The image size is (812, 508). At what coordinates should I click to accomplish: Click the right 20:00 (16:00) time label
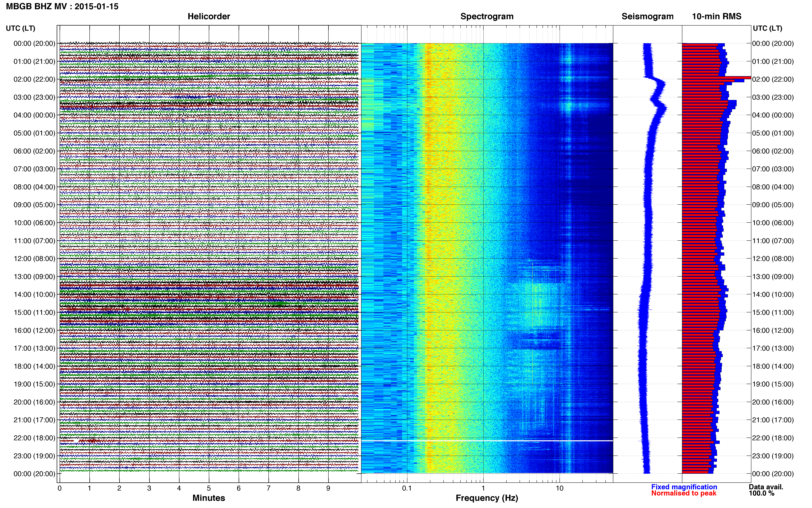coord(773,402)
